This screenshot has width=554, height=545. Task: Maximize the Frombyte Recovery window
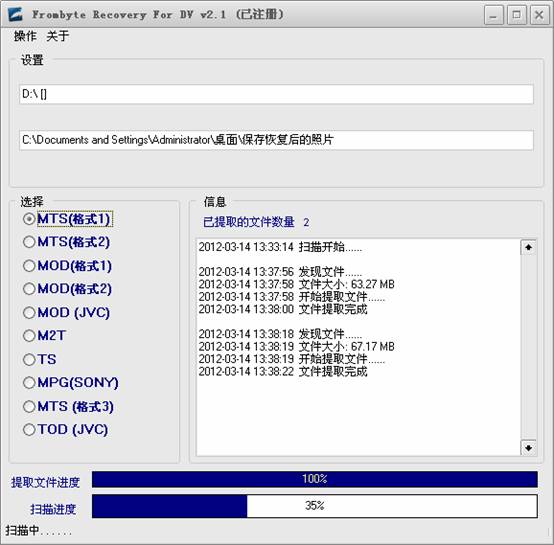click(x=517, y=15)
